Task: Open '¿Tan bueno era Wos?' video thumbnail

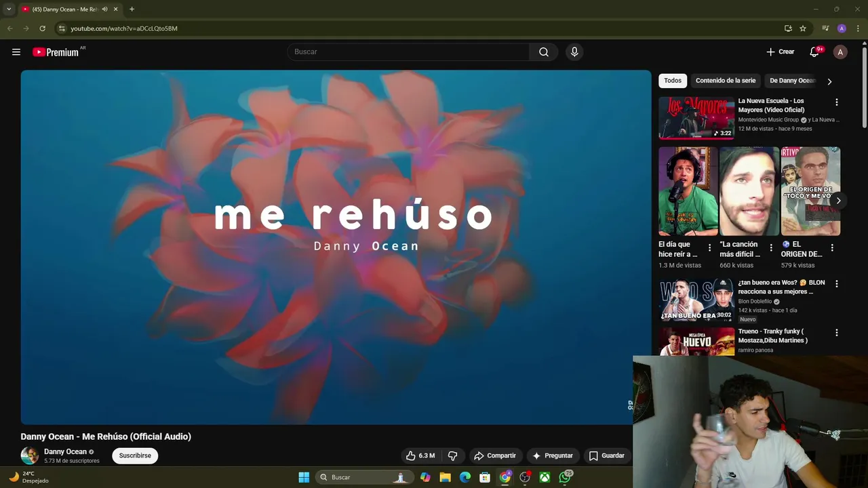Action: coord(696,300)
